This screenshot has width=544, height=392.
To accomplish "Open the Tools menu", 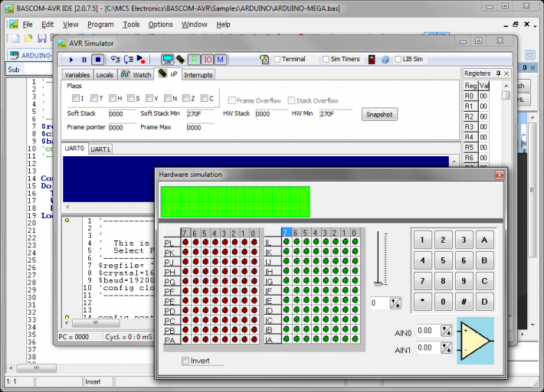I will click(131, 24).
